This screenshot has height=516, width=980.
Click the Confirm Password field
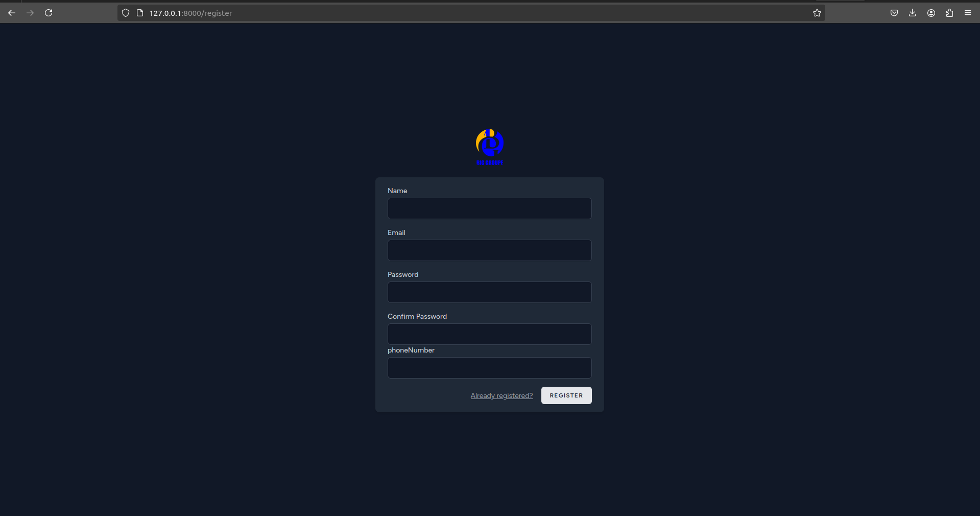pos(489,334)
